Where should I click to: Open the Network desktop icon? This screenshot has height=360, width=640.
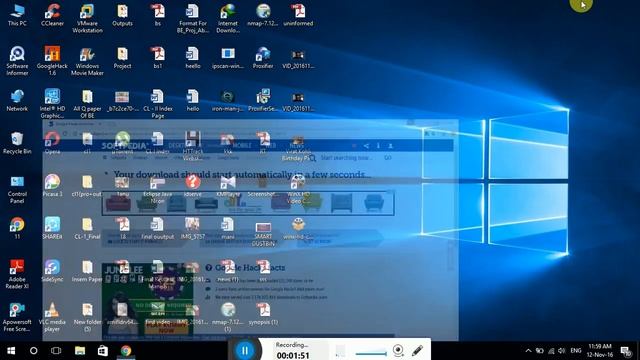[17, 100]
